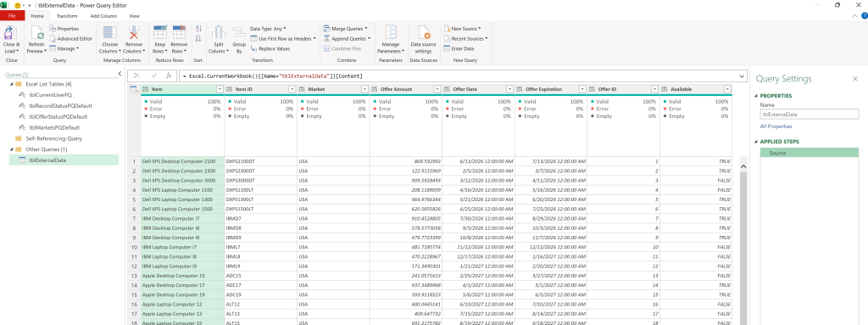This screenshot has width=868, height=325.
Task: Open the Item column filter dropdown
Action: pyautogui.click(x=220, y=89)
